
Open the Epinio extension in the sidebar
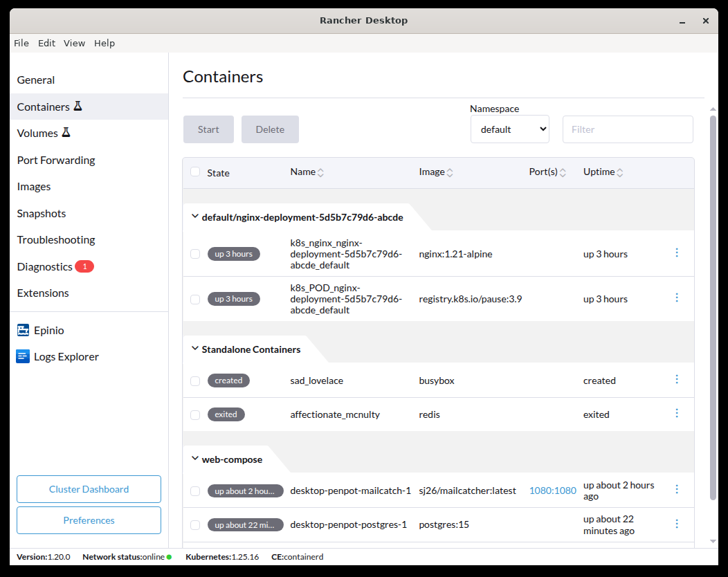point(48,330)
